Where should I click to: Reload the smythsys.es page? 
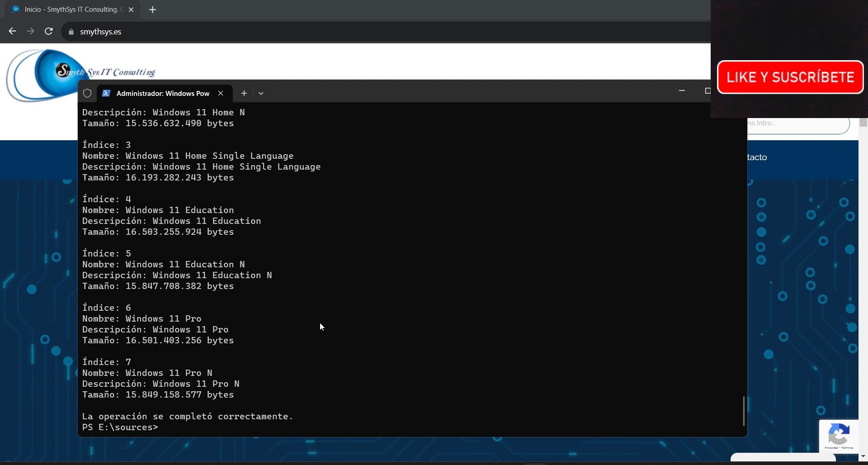click(x=49, y=31)
